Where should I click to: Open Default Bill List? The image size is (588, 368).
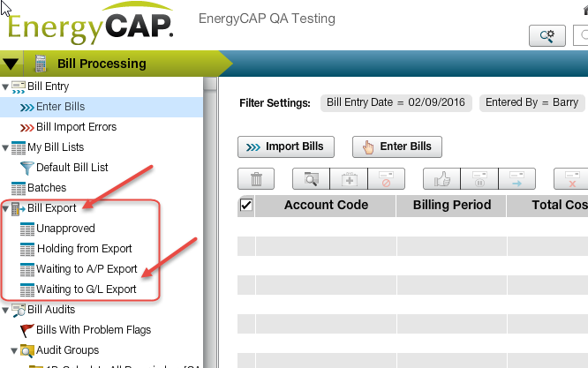[72, 168]
